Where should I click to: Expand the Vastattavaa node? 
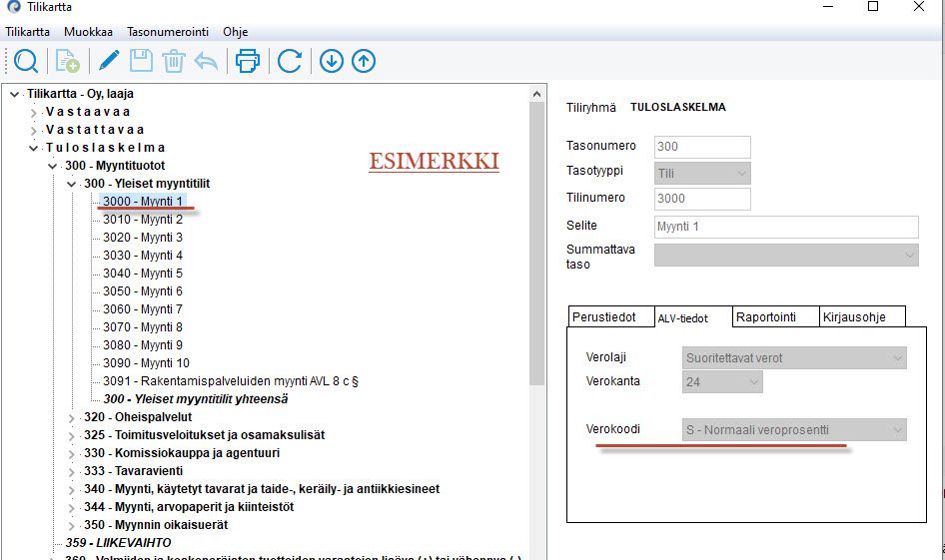click(x=34, y=131)
